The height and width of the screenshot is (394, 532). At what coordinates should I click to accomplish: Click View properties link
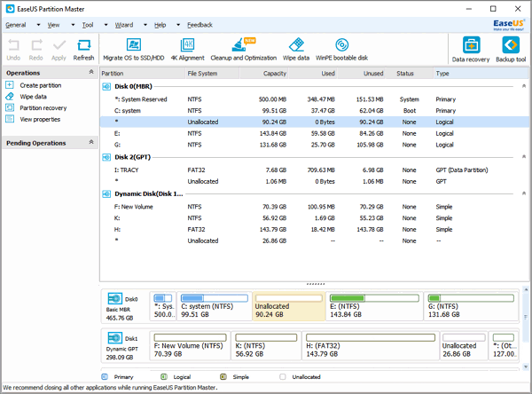coord(40,119)
